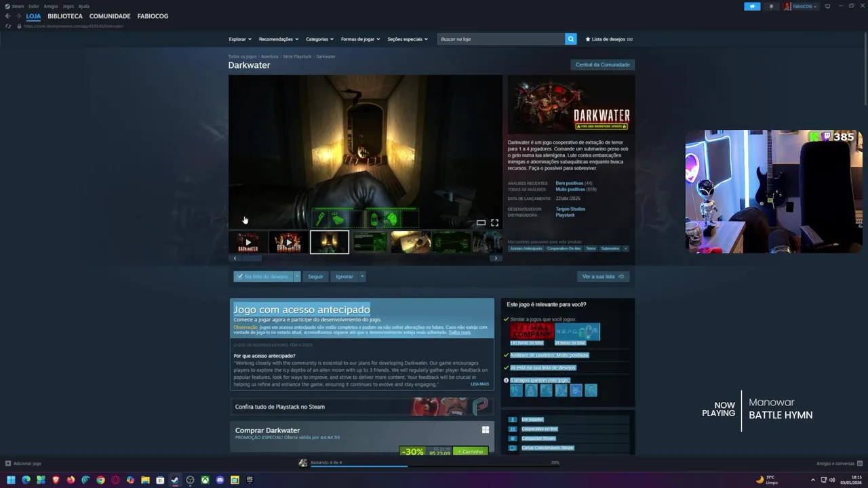Image resolution: width=868 pixels, height=488 pixels.
Task: Open Brave browser from the taskbar
Action: click(x=56, y=480)
